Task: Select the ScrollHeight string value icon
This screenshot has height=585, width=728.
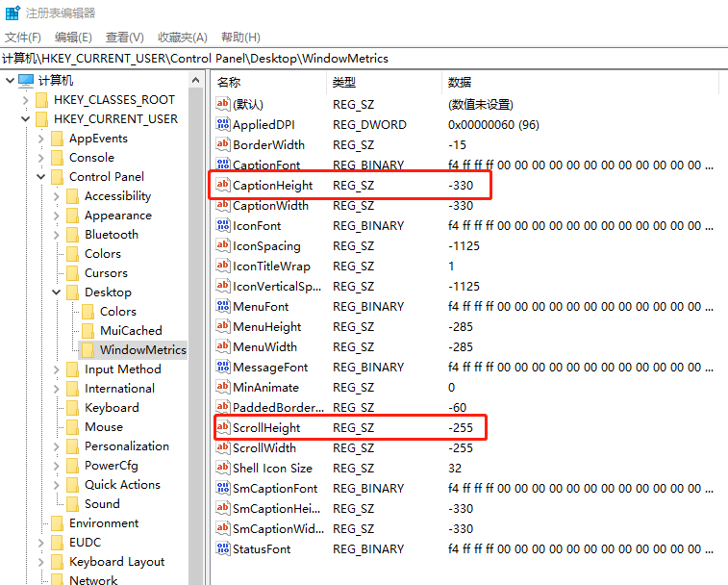Action: tap(223, 428)
